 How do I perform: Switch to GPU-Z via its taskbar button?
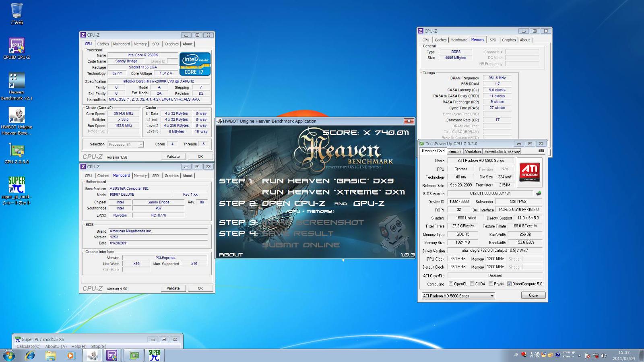coord(134,356)
